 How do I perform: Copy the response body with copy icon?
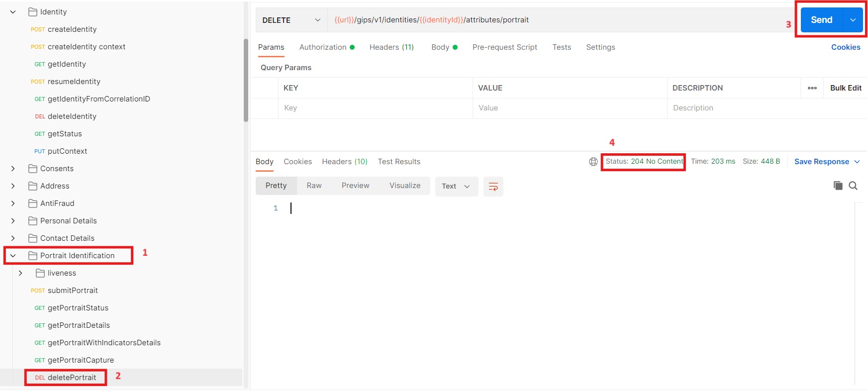coord(838,186)
